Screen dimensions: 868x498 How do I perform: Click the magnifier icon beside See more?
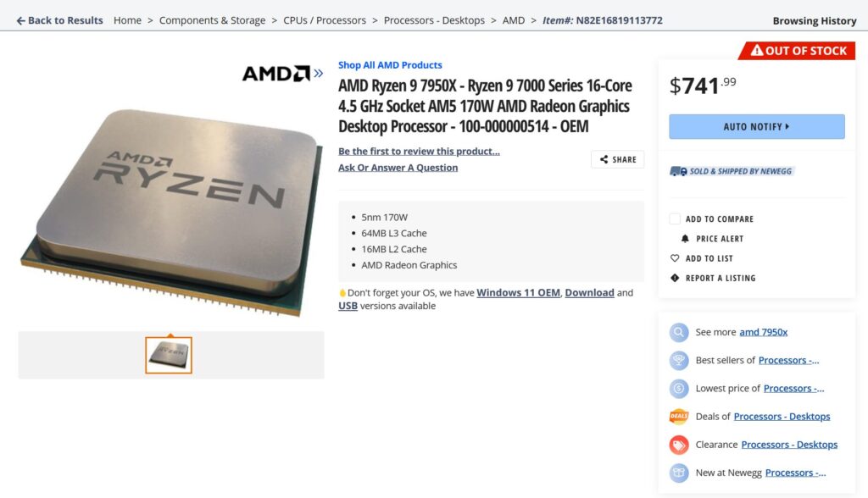coord(679,332)
